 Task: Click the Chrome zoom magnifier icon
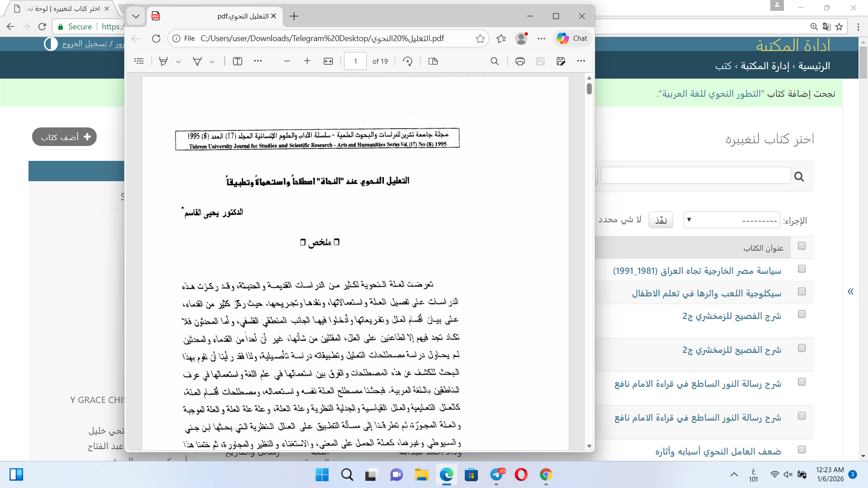[814, 27]
